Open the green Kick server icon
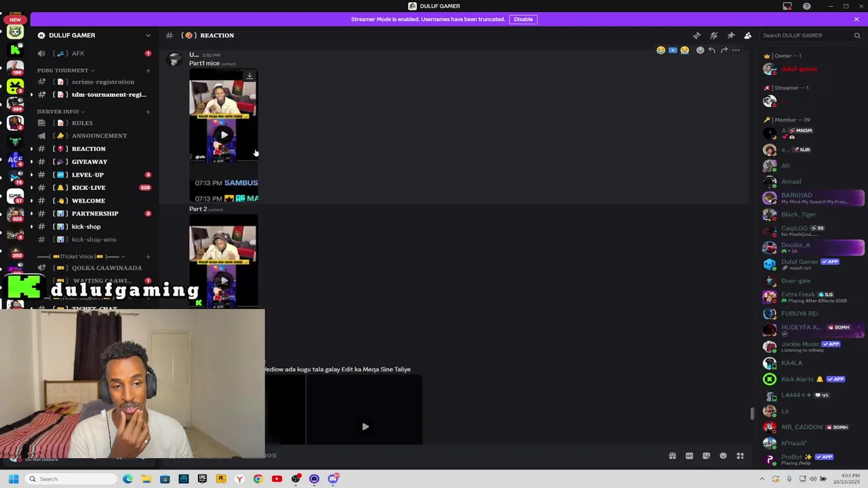Screen dimensions: 868x488 click(x=15, y=49)
